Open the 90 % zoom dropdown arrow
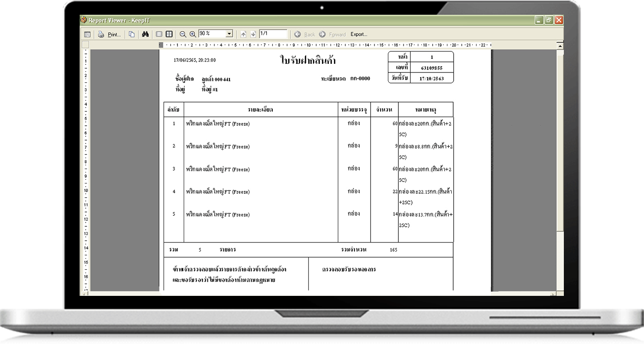 (229, 34)
